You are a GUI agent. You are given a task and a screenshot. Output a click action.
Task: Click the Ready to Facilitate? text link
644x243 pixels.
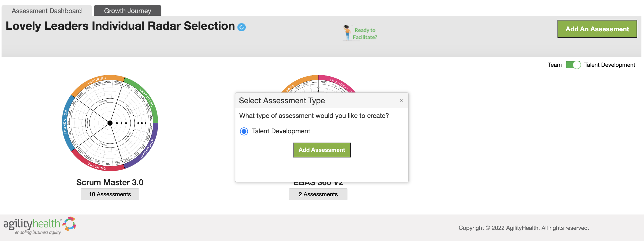tap(365, 34)
